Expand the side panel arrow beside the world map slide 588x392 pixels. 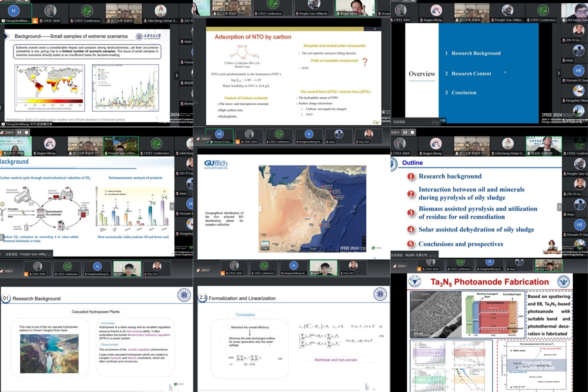[176, 76]
